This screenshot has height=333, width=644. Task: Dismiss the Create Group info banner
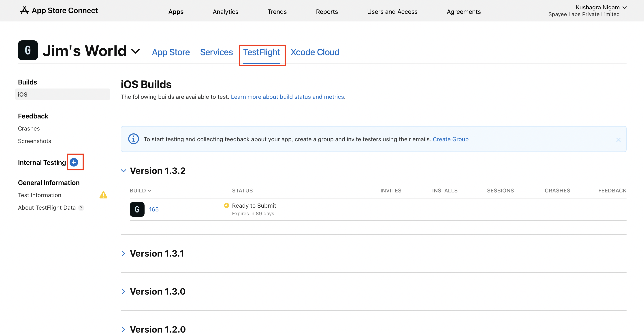pyautogui.click(x=618, y=140)
